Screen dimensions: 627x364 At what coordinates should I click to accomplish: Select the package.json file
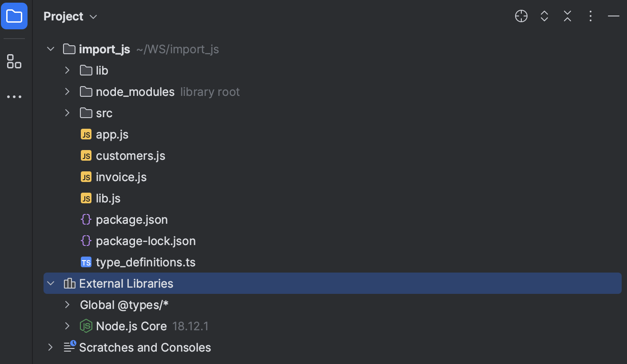pos(131,219)
